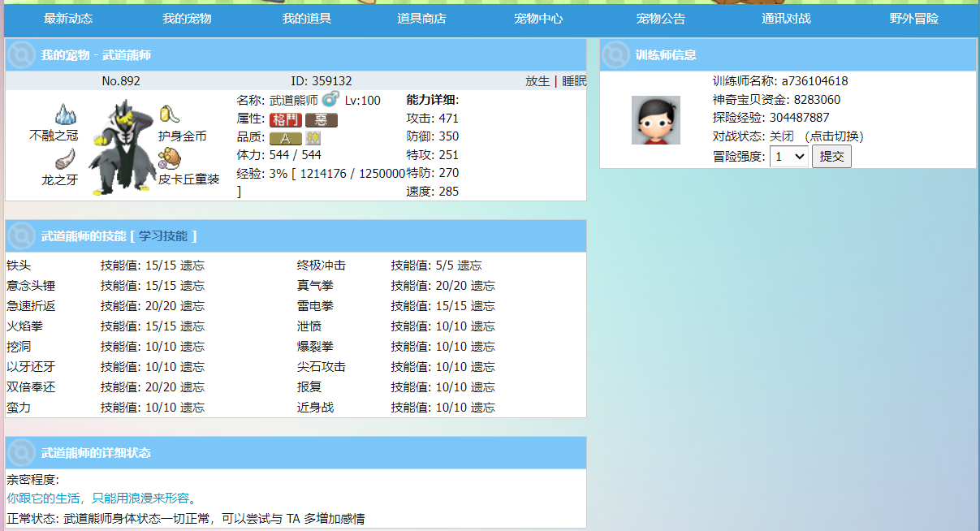Forget the 终极冲击 skill
Screen dimensions: 980x531
point(469,265)
